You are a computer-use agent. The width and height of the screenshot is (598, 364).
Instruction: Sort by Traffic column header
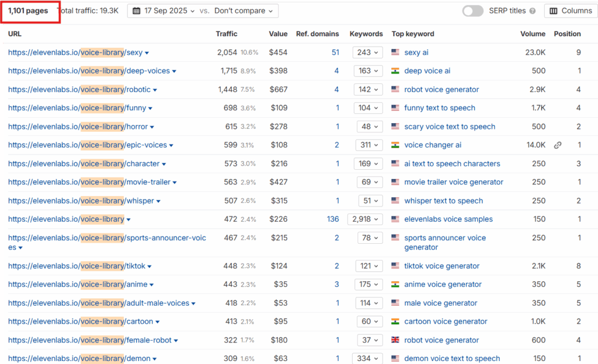coord(227,34)
